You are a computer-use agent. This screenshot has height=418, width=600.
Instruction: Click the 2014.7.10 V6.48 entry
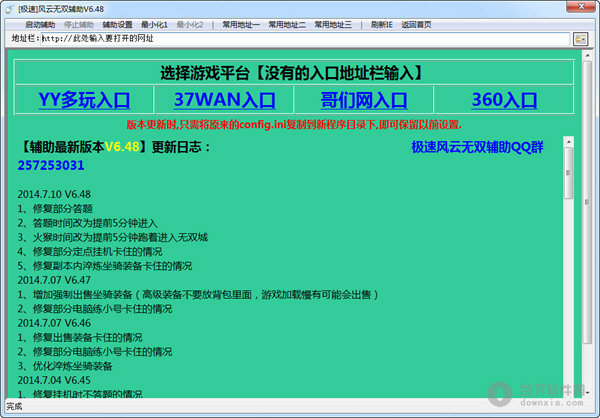coord(54,194)
